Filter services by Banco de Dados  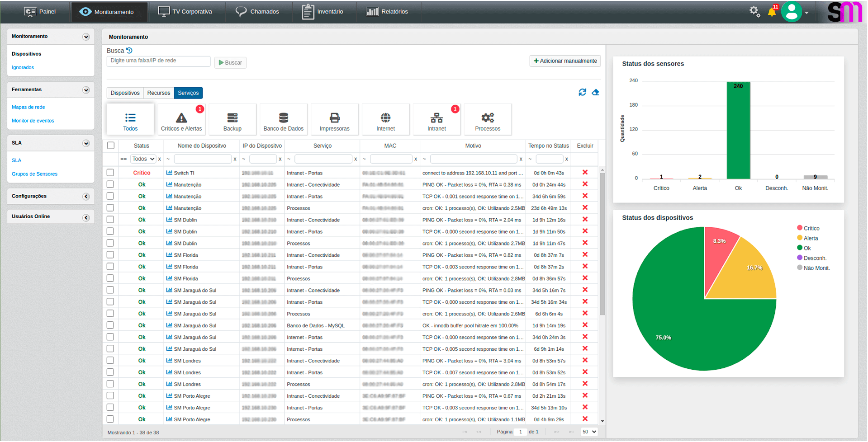click(283, 120)
